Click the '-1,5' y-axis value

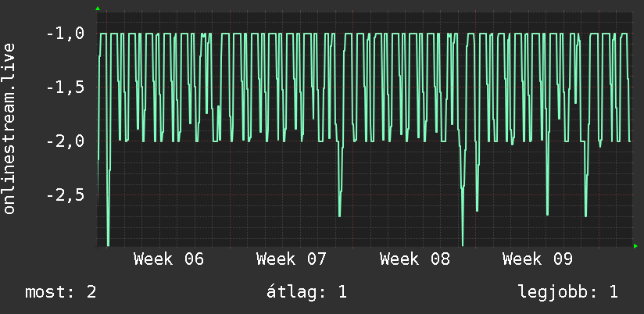[x=66, y=87]
